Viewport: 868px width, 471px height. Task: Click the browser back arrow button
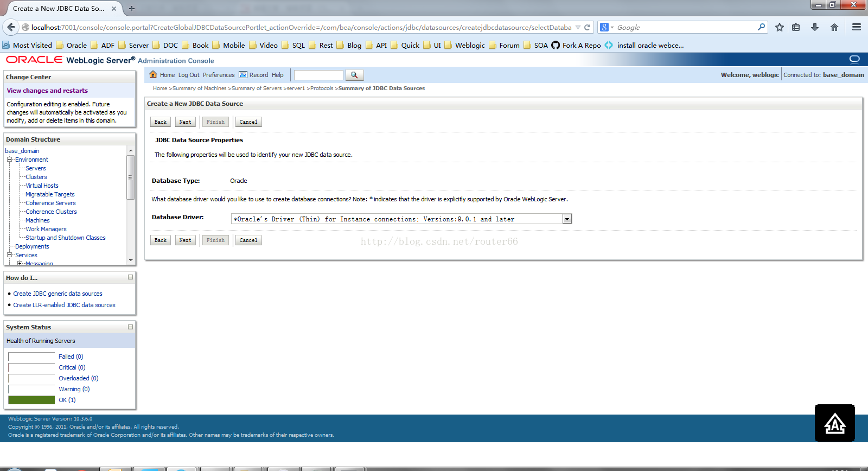(x=11, y=27)
